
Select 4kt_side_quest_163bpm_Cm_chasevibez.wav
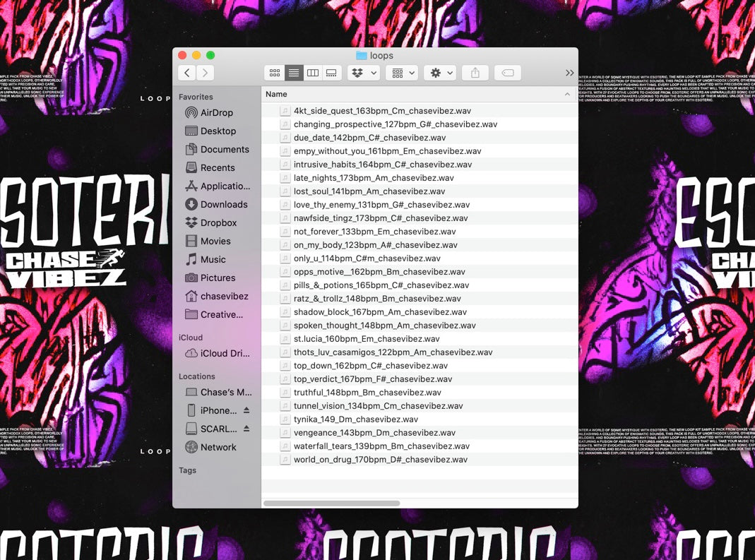[x=420, y=111]
